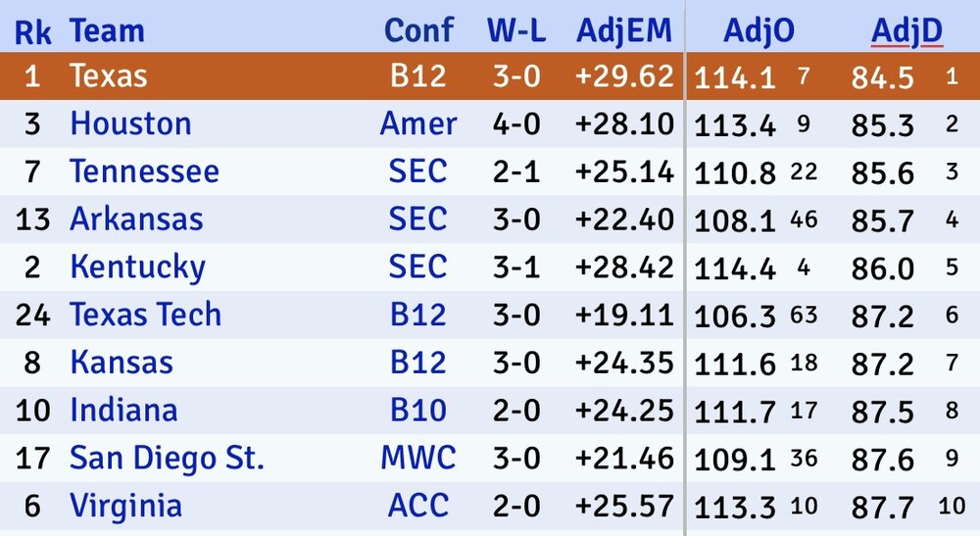Click the Team column header
980x536 pixels.
107,31
